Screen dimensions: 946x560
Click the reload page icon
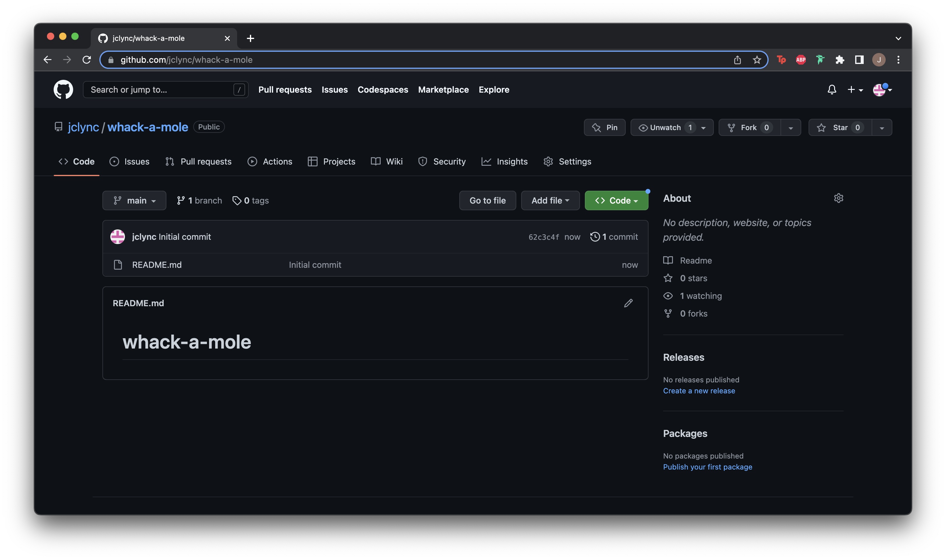click(87, 60)
